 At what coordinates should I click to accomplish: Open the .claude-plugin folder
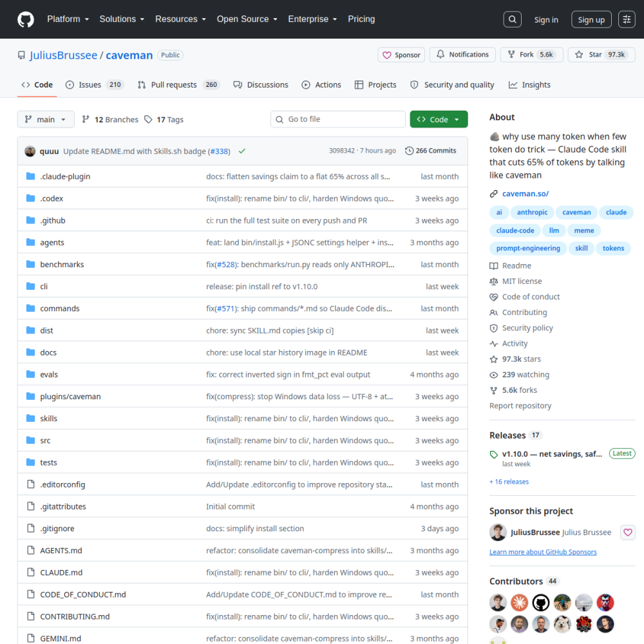click(x=65, y=176)
